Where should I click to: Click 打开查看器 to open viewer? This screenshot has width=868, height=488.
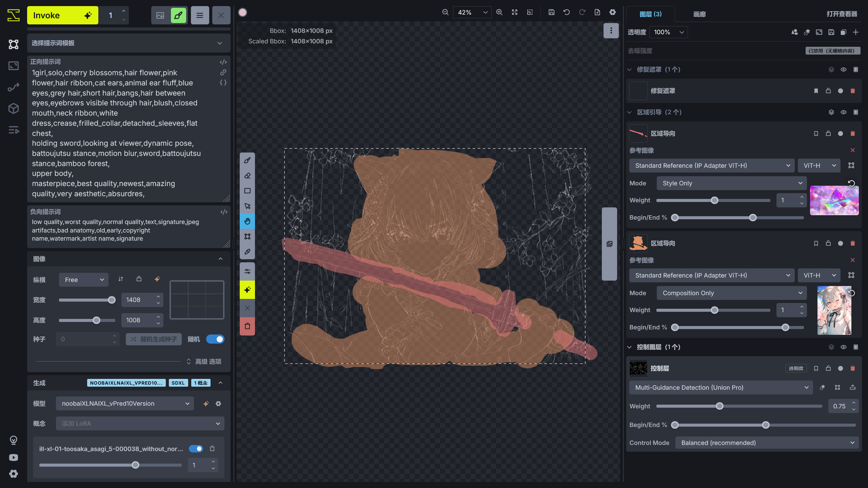[842, 14]
